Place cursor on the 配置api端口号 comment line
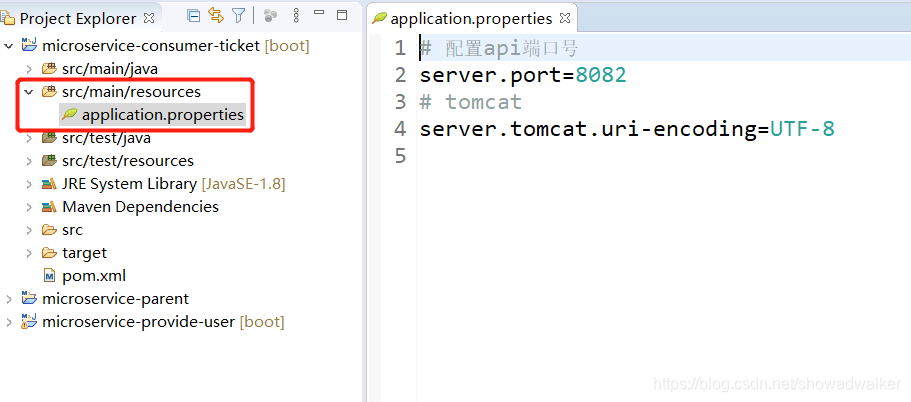Viewport: 911px width, 402px height. pyautogui.click(x=499, y=48)
